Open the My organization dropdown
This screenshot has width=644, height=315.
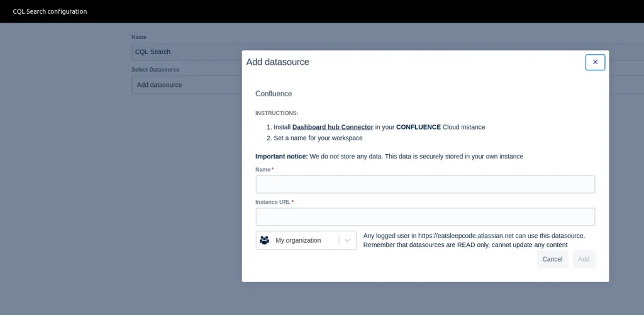point(306,240)
